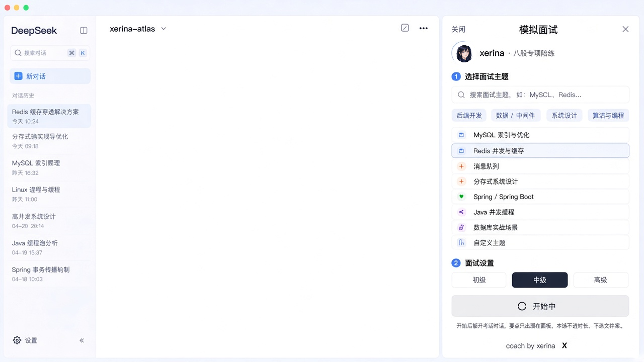Screen dimensions: 644x362
Task: Choose Spring / Spring Boot topic
Action: [540, 197]
